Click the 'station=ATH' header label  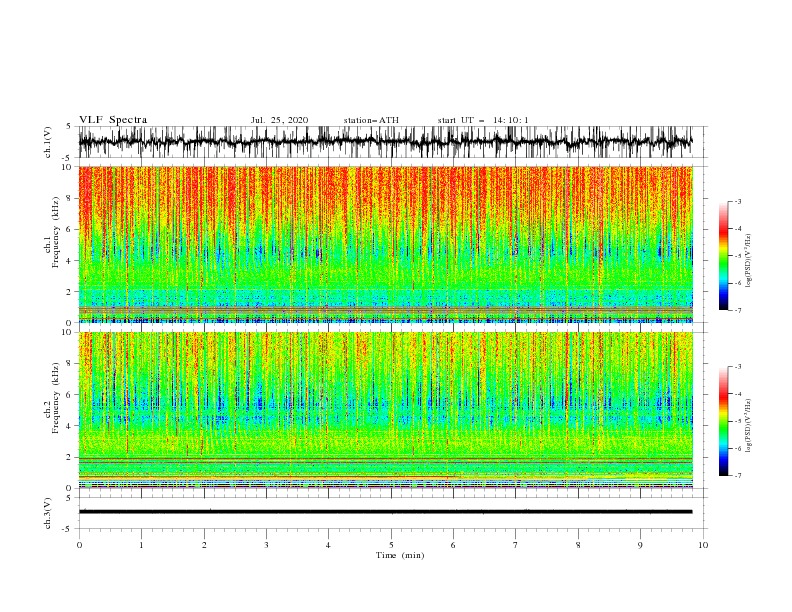pyautogui.click(x=371, y=120)
